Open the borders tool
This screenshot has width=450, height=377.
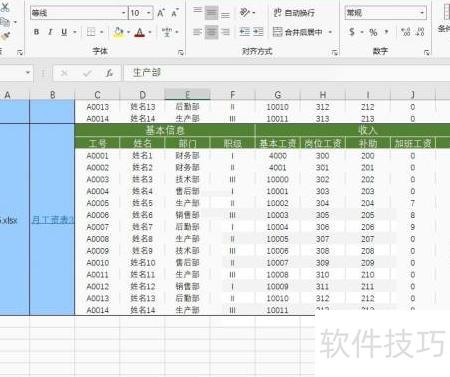tap(91, 32)
